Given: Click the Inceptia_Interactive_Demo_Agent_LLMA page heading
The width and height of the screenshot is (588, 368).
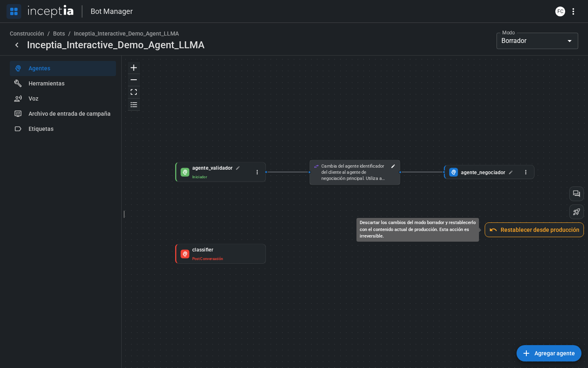Looking at the screenshot, I should [x=116, y=45].
